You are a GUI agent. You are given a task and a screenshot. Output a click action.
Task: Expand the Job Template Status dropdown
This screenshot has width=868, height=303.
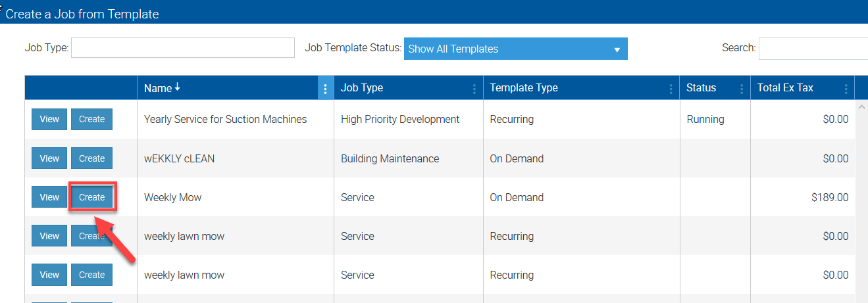coord(515,49)
